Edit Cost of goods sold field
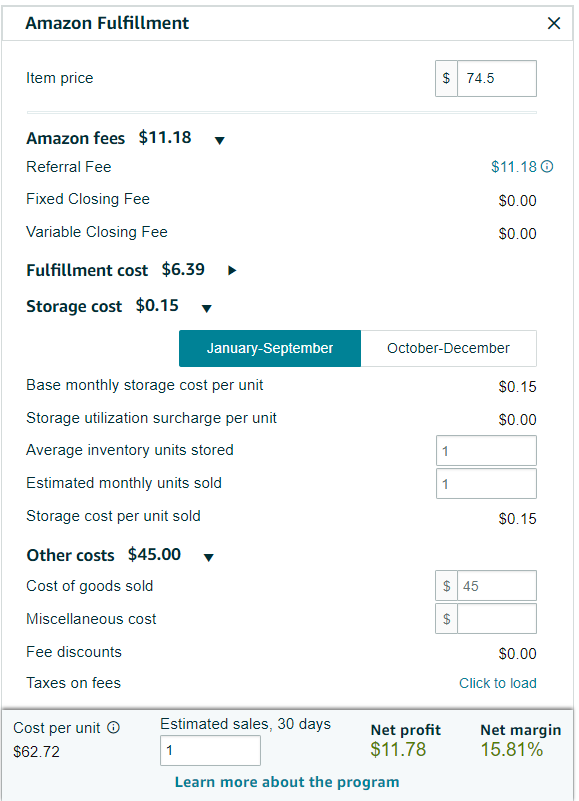Screen dimensions: 579x801 497,585
